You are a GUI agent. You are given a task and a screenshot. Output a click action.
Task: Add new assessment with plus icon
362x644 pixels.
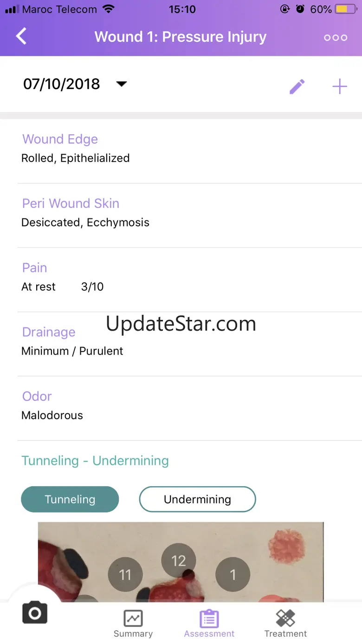pos(340,86)
